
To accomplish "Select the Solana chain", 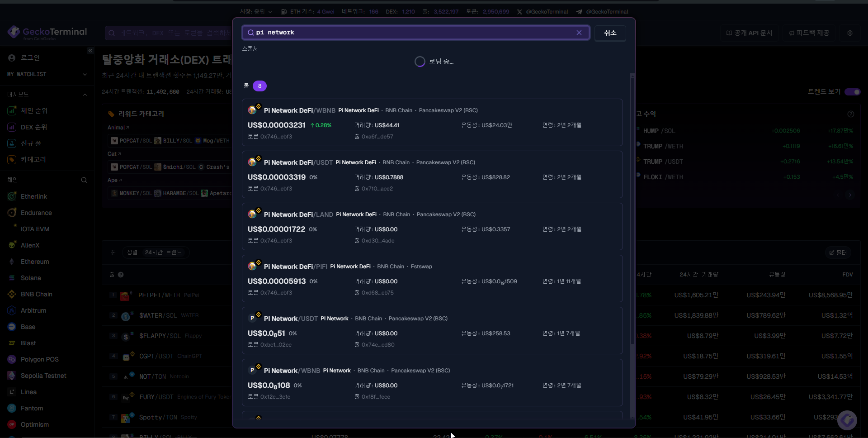I will [25, 278].
